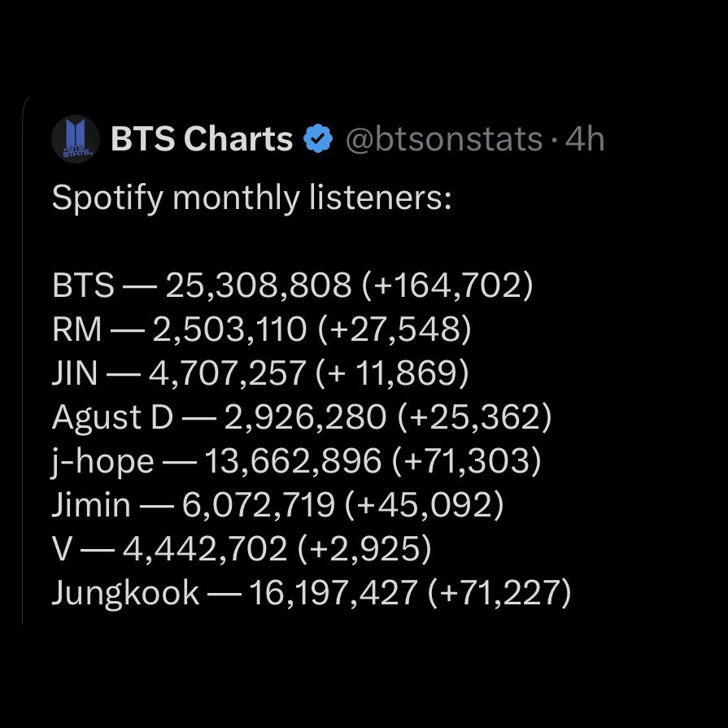Click the "Spotify monthly listeners:" heading text
The height and width of the screenshot is (728, 728).
point(251,198)
